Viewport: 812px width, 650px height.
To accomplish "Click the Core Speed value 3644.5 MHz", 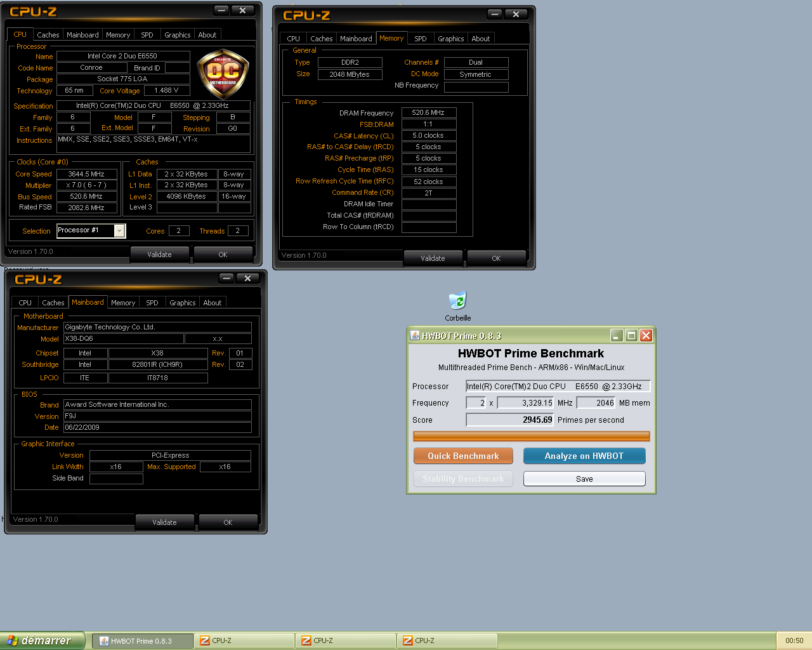I will point(87,174).
